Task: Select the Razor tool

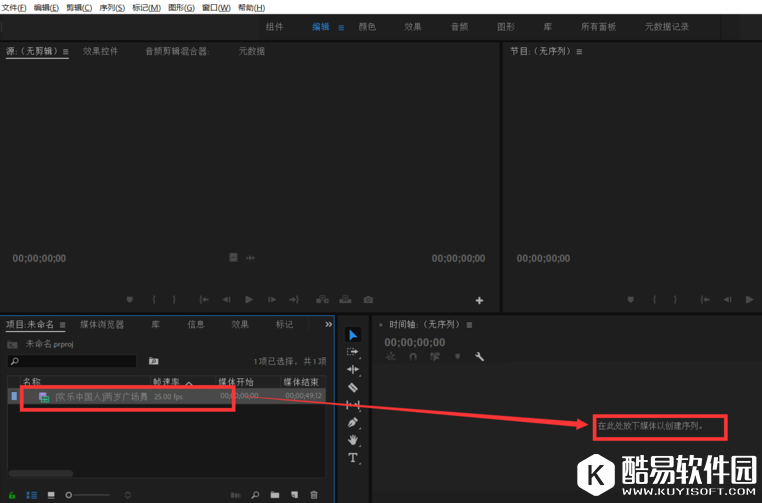Action: pos(353,387)
